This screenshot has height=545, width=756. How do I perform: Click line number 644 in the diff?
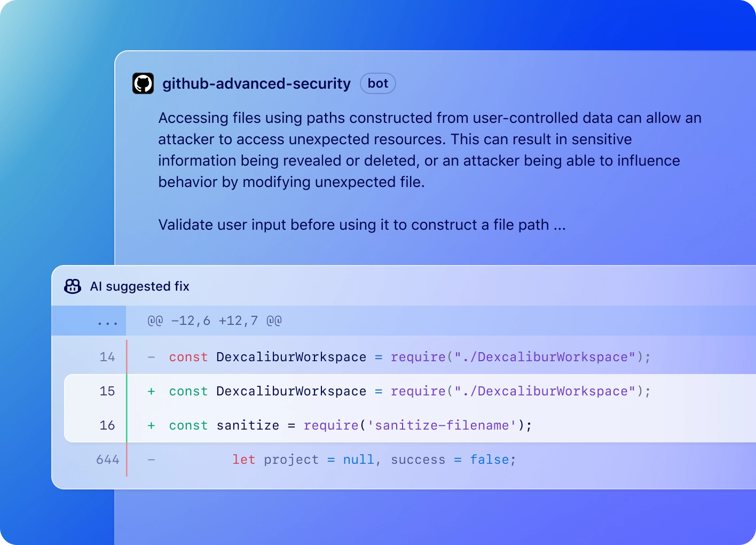[107, 460]
